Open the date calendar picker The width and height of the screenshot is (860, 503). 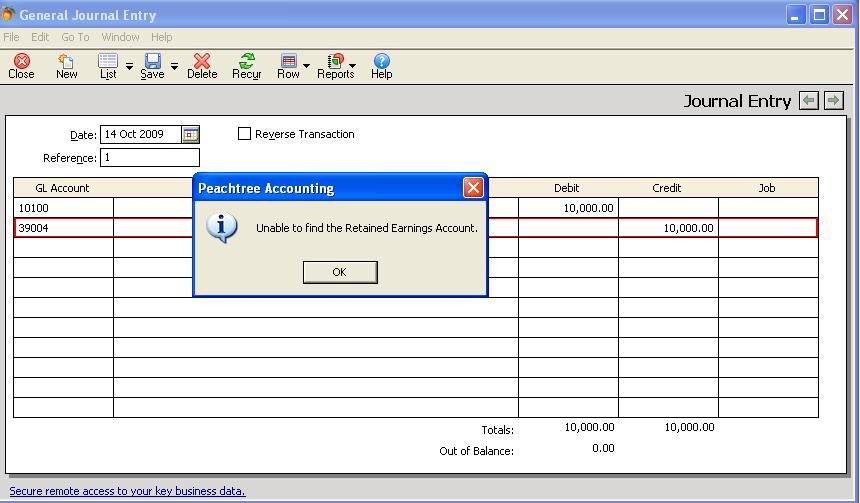point(190,134)
